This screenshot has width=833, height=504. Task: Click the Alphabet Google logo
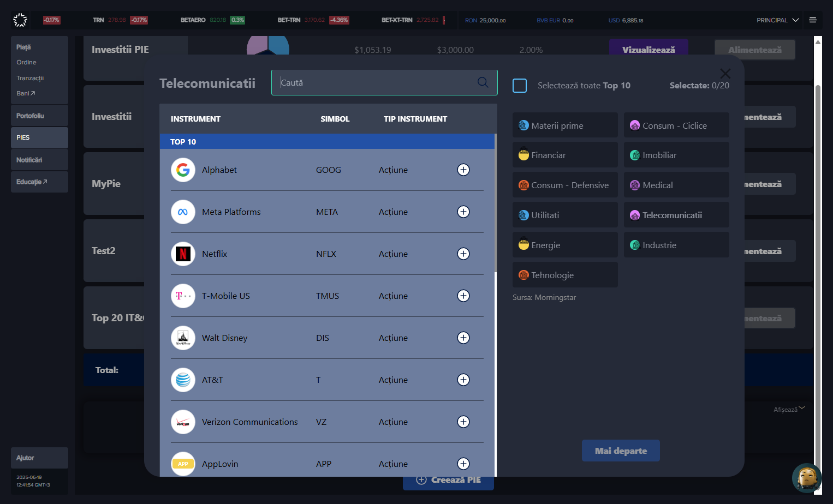(x=183, y=170)
